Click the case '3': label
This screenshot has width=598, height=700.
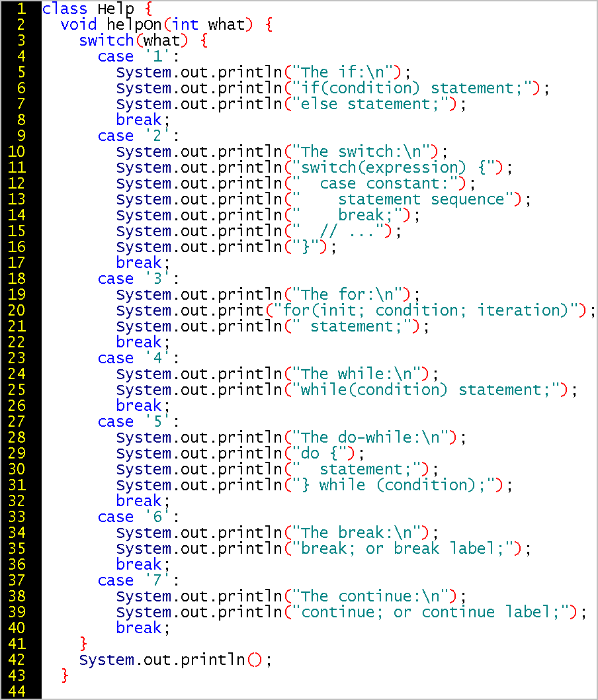pos(138,279)
